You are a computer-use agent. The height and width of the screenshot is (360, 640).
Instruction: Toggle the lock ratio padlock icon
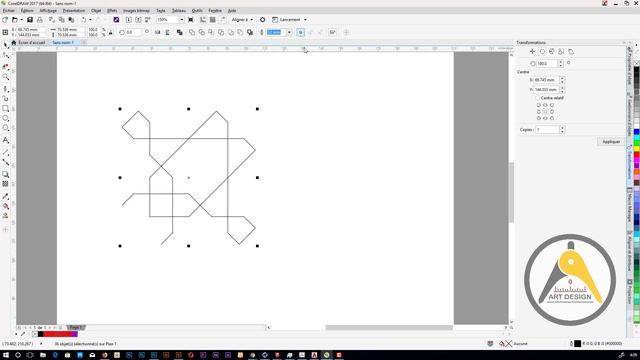coord(111,32)
